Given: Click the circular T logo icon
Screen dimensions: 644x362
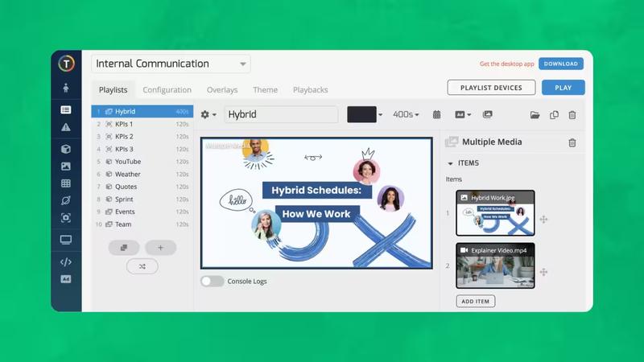Looking at the screenshot, I should pos(66,64).
